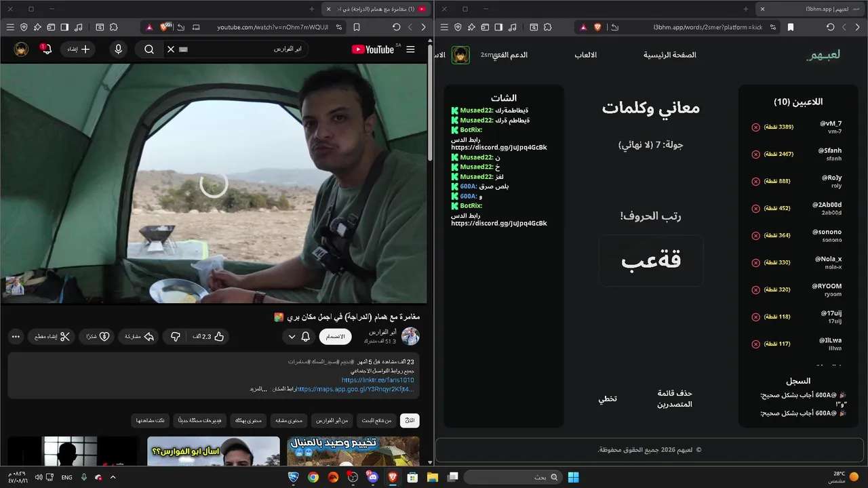Image resolution: width=868 pixels, height=488 pixels.
Task: Select the الكل filter chip
Action: pos(410,421)
